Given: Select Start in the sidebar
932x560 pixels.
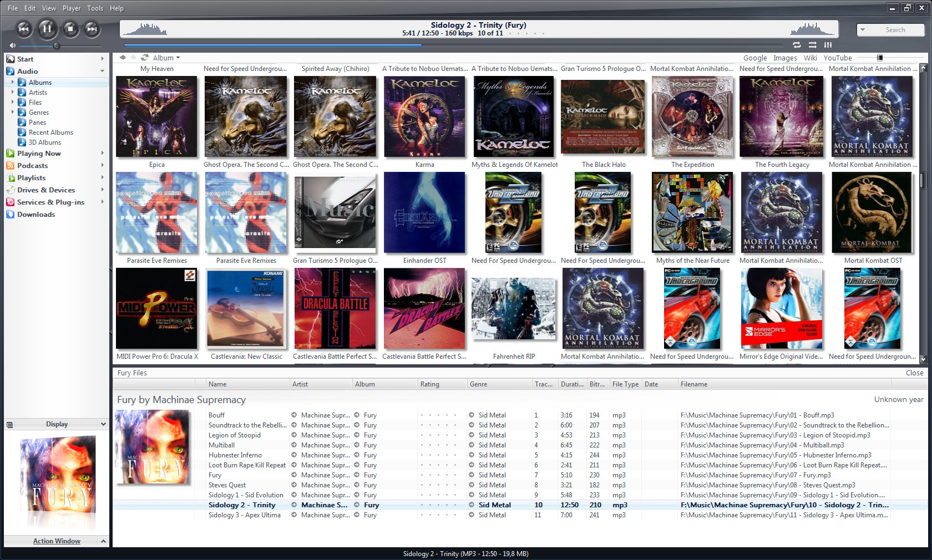Looking at the screenshot, I should 25,59.
